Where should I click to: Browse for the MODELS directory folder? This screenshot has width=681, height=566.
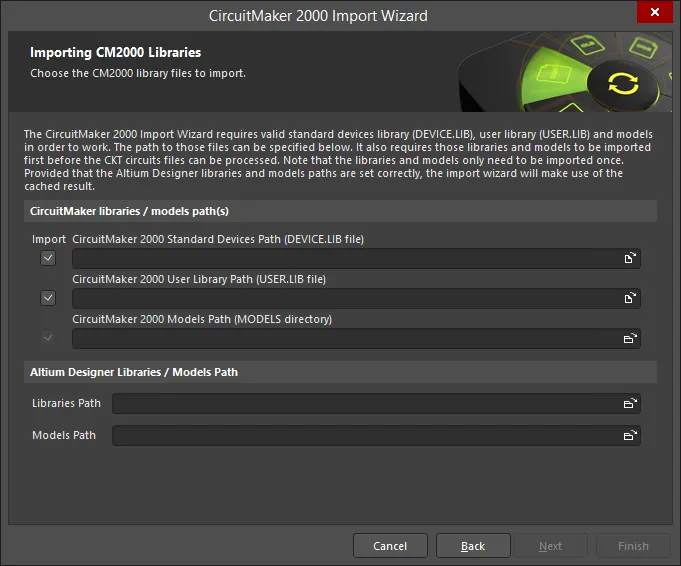point(630,338)
